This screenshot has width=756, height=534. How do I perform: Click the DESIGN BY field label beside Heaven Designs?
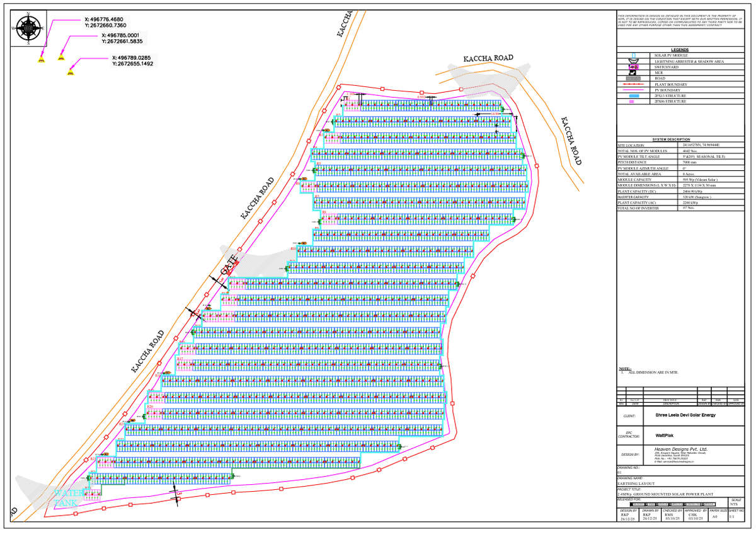point(631,454)
